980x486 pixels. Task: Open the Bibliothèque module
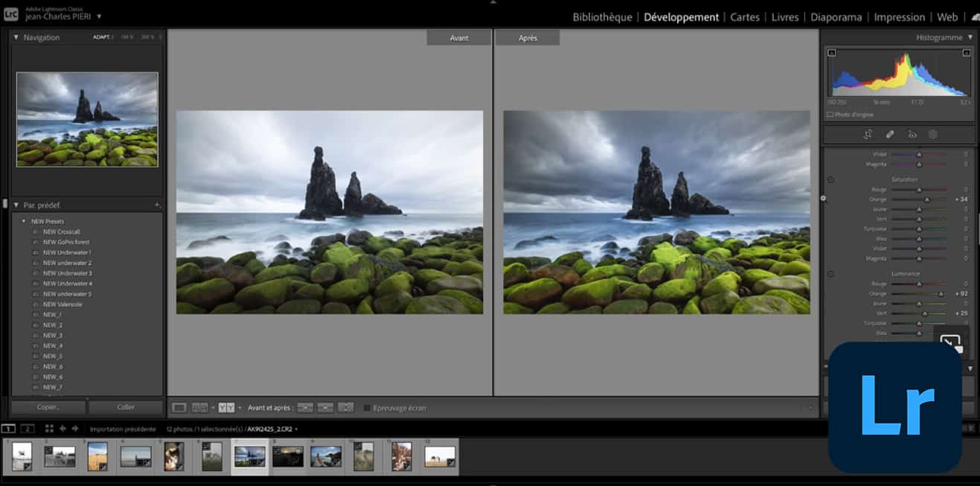[603, 17]
